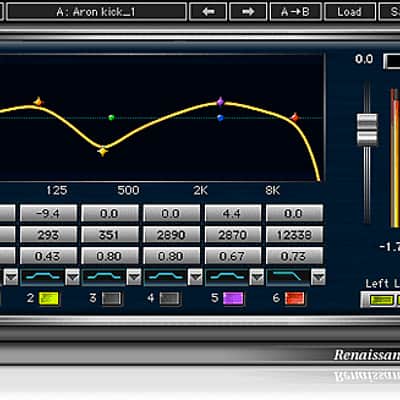Click the Load preset button
This screenshot has height=400, width=400.
click(x=350, y=12)
